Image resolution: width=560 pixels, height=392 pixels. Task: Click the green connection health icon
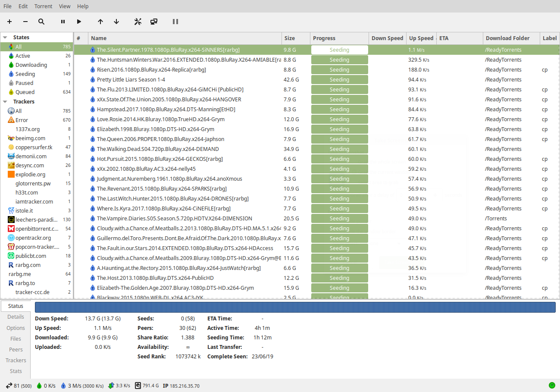click(x=552, y=385)
